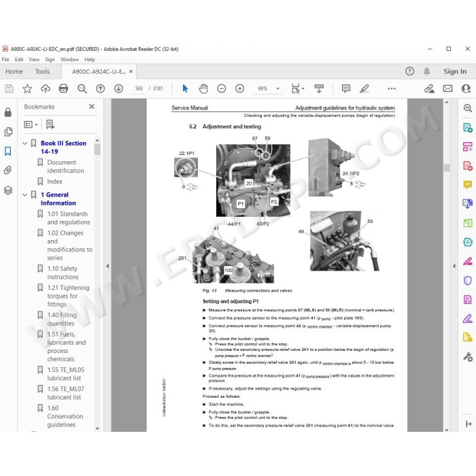Switch to the Home tab
The width and height of the screenshot is (476, 476).
[14, 71]
